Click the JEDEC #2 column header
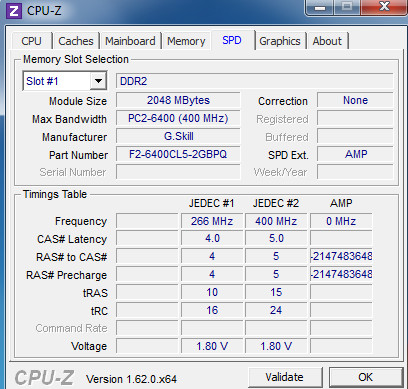The height and width of the screenshot is (389, 408). [x=276, y=203]
